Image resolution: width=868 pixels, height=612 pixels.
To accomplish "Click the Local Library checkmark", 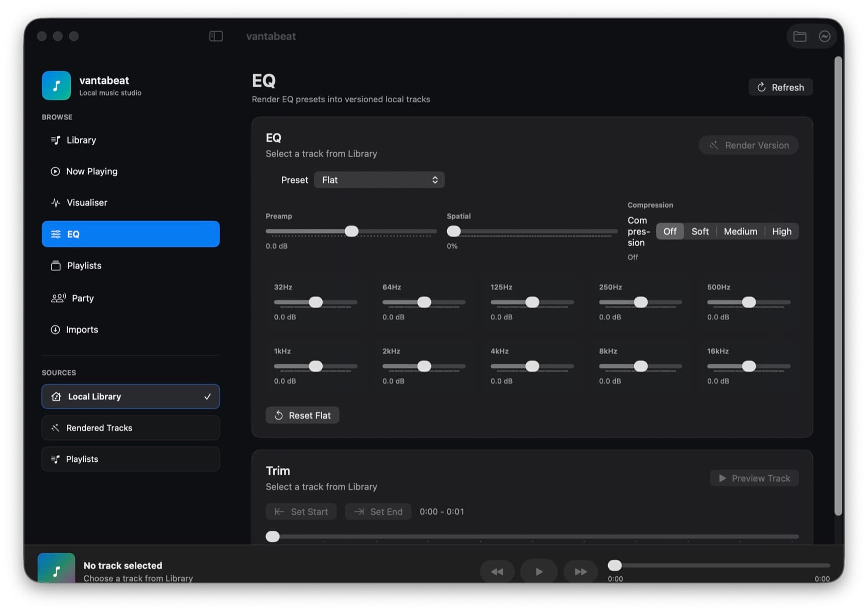I will point(207,396).
